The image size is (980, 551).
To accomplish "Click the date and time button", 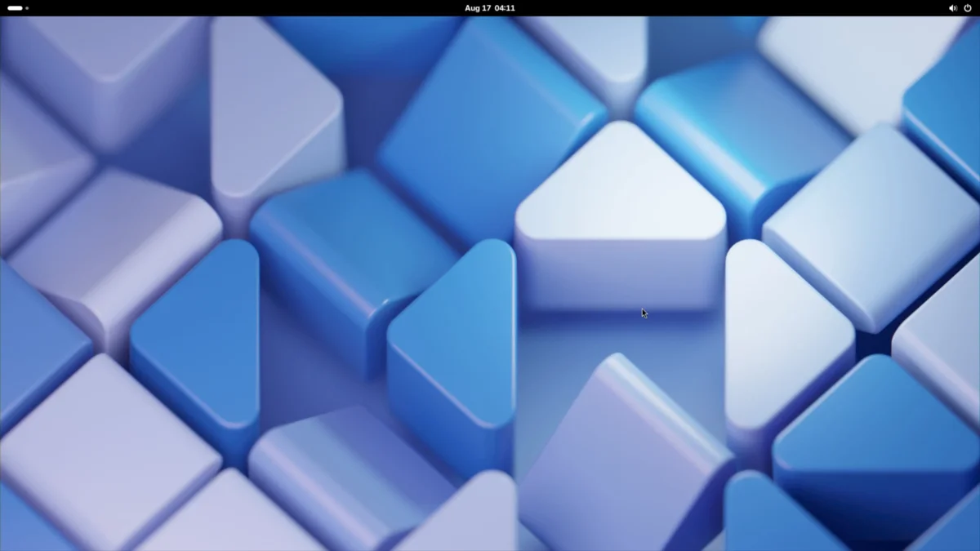I will coord(490,8).
